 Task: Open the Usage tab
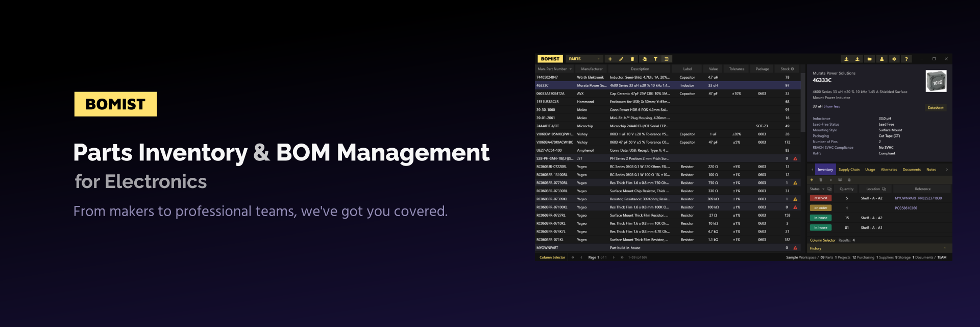(870, 170)
